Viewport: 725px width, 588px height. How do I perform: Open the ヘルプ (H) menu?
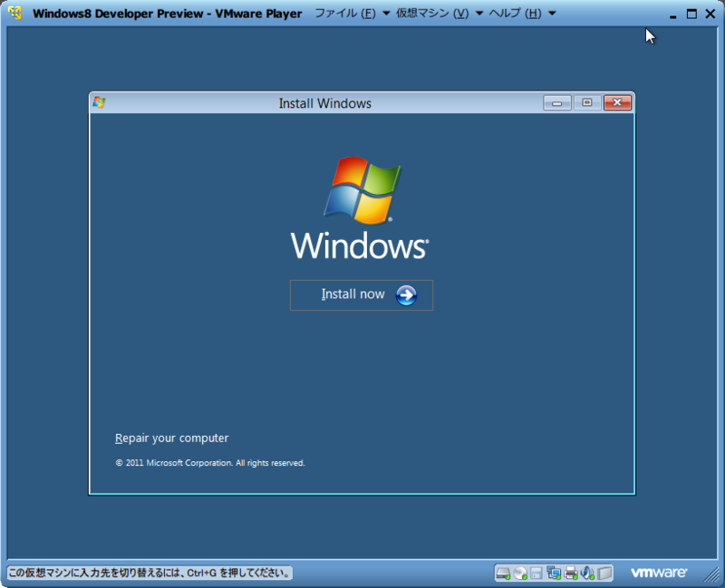coord(515,14)
